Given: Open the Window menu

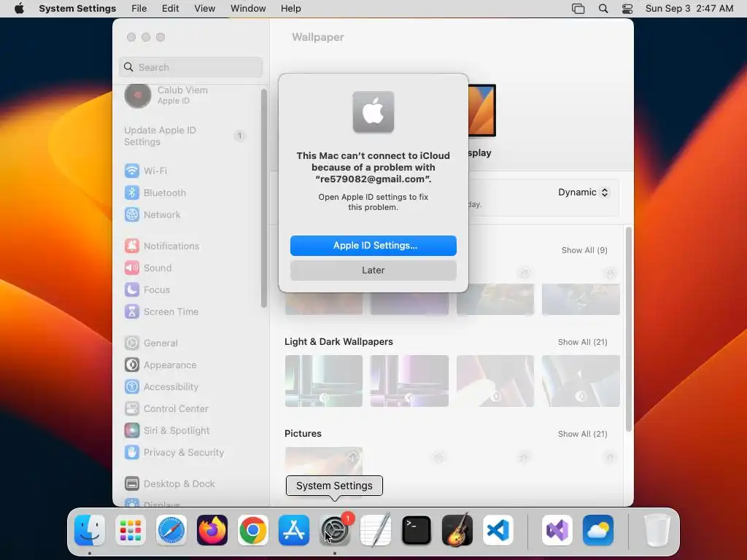Looking at the screenshot, I should pyautogui.click(x=248, y=9).
